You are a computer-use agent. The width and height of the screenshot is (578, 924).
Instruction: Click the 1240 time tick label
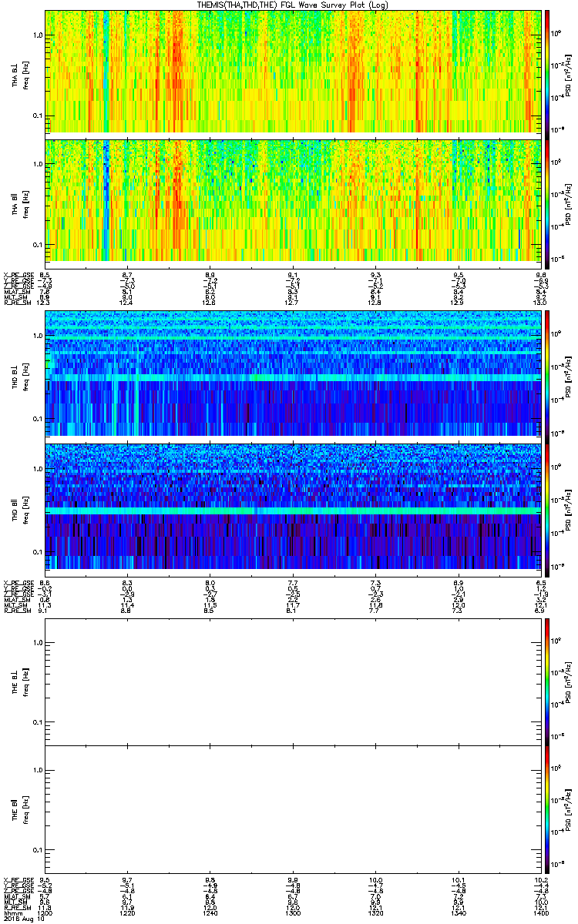click(210, 913)
